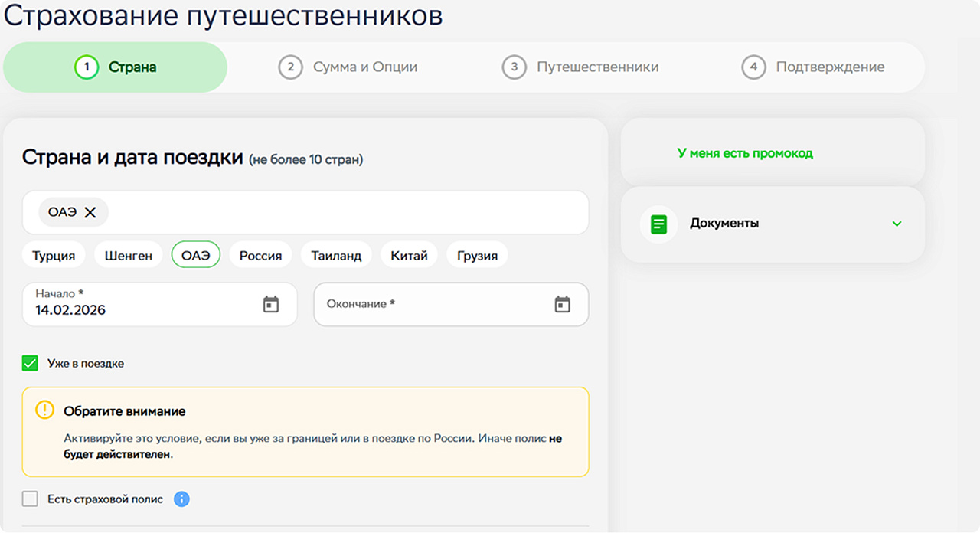Open calendar icon in Начало field
980x533 pixels.
point(271,304)
